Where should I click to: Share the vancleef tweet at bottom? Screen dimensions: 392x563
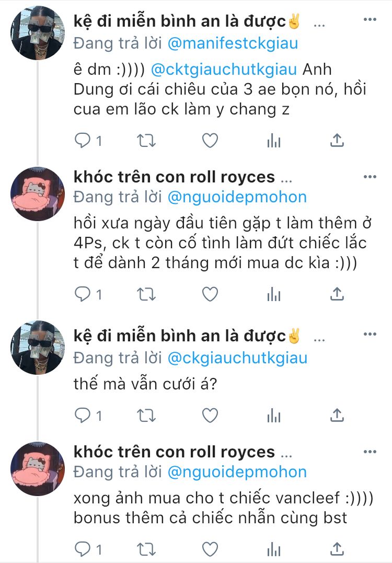(x=337, y=549)
